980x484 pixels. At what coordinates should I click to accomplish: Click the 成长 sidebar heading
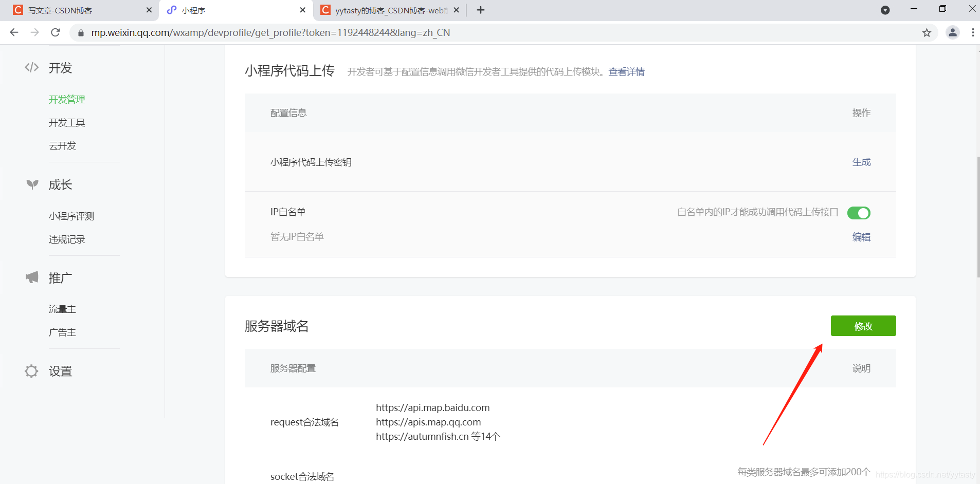pos(60,184)
